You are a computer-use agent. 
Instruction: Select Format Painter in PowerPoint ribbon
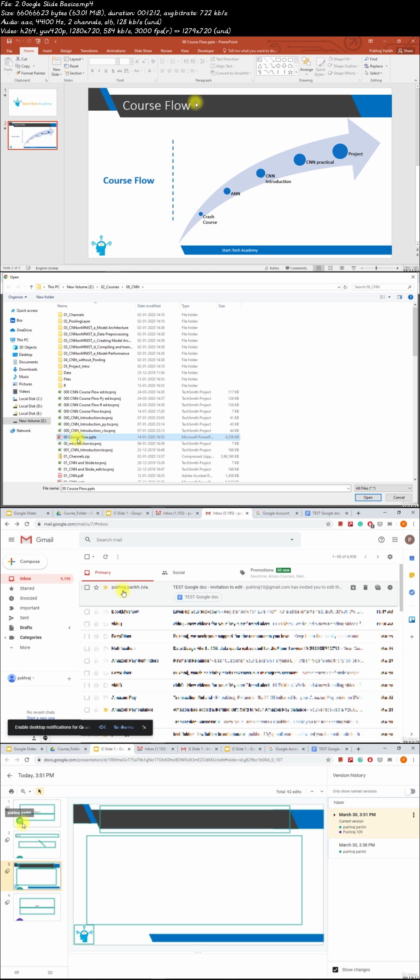pos(31,73)
